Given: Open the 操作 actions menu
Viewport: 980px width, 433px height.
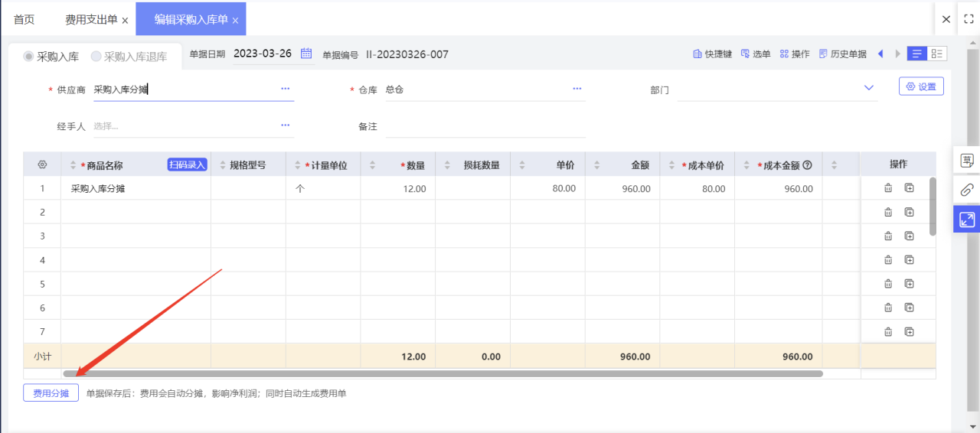Looking at the screenshot, I should pyautogui.click(x=795, y=54).
